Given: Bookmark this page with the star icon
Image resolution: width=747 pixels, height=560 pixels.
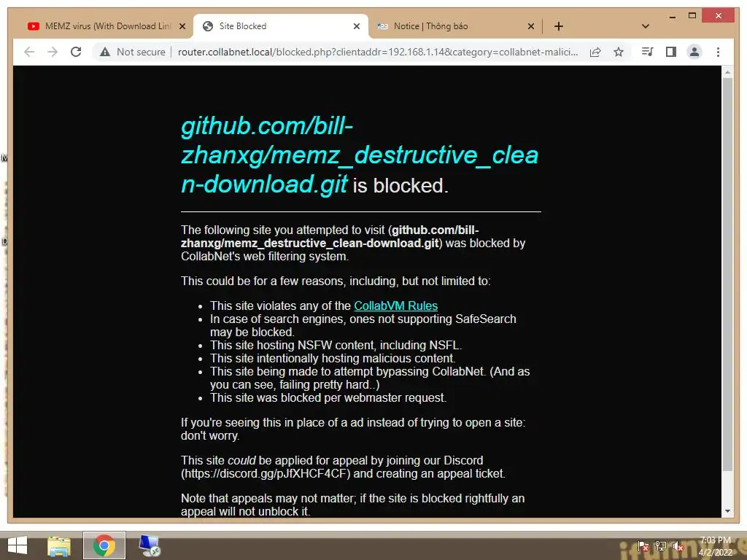Looking at the screenshot, I should tap(619, 52).
